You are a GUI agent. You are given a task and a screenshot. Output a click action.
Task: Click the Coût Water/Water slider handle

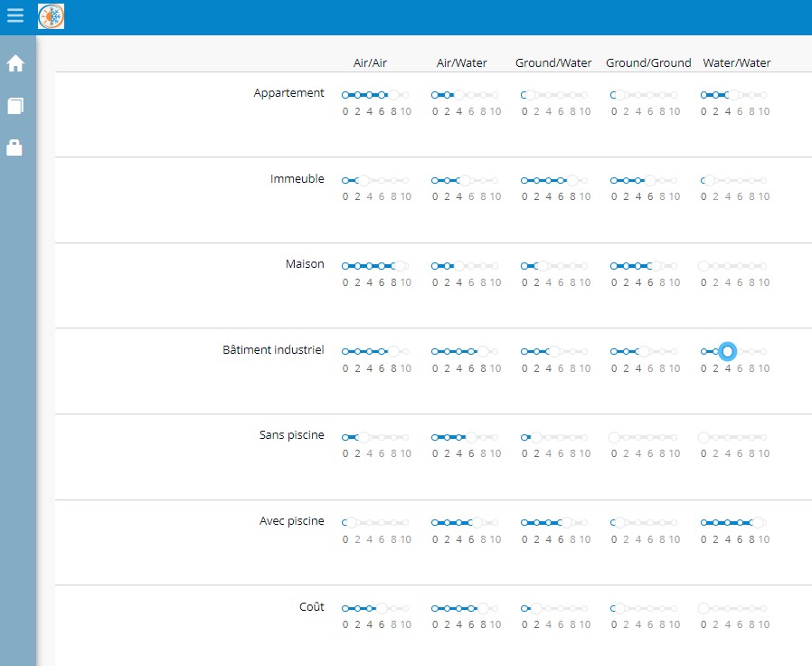click(703, 608)
